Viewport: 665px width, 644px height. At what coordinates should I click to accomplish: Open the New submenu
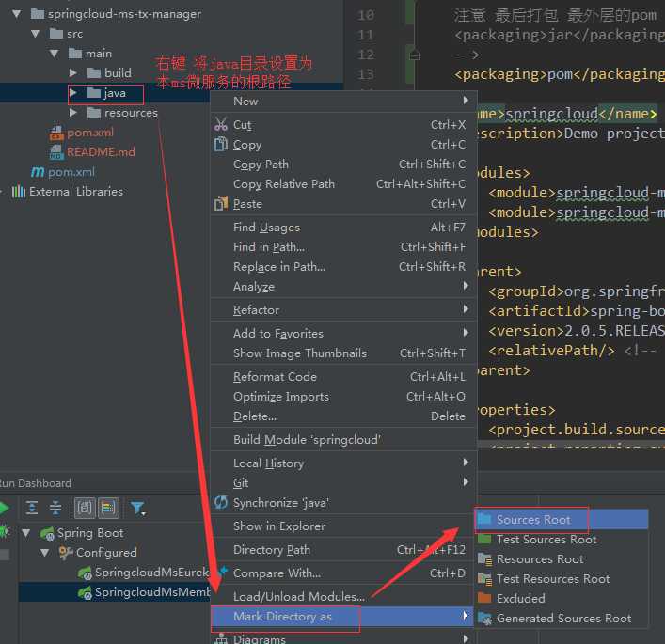pyautogui.click(x=343, y=101)
